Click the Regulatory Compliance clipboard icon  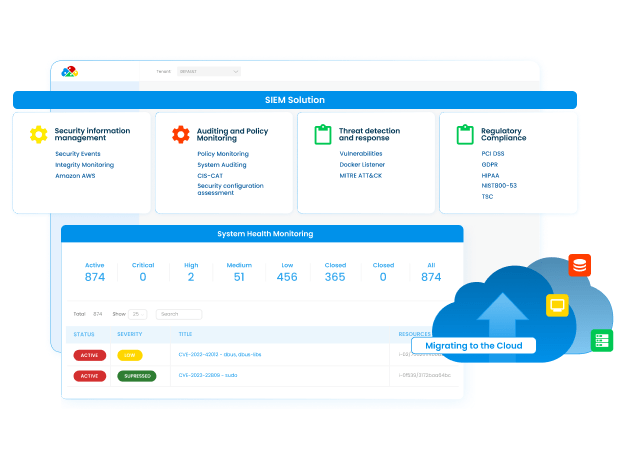pos(464,134)
